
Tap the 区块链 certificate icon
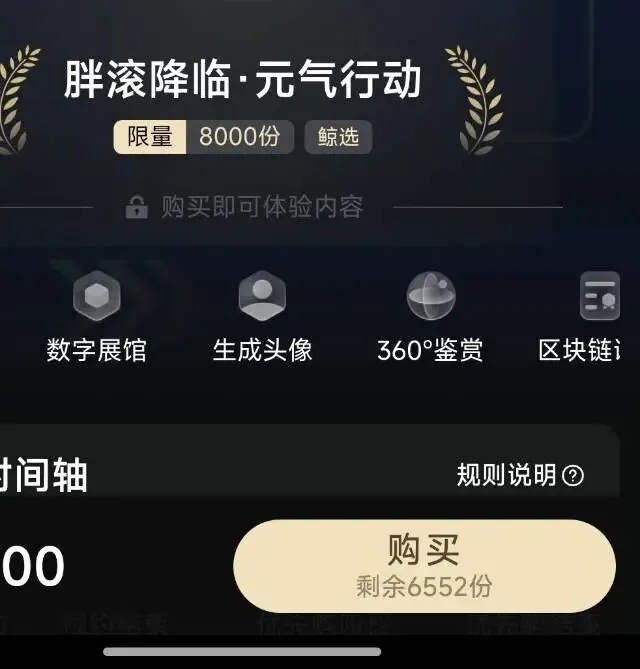click(600, 295)
